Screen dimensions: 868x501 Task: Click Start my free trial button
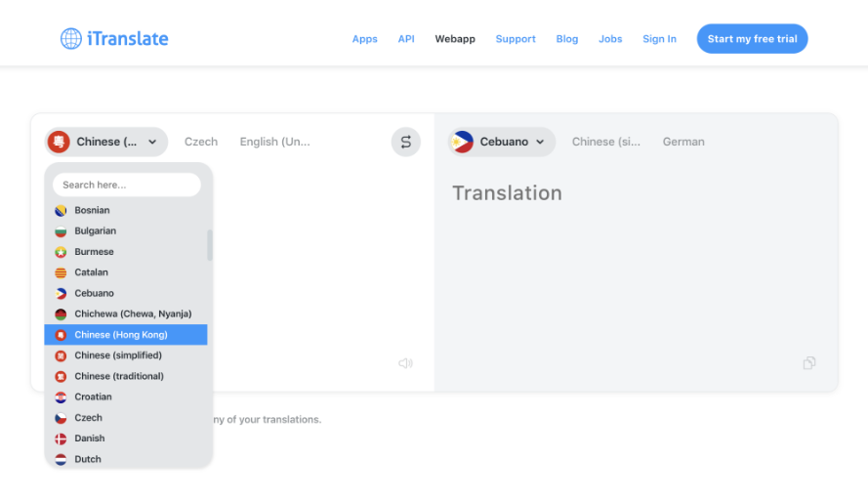pyautogui.click(x=752, y=39)
